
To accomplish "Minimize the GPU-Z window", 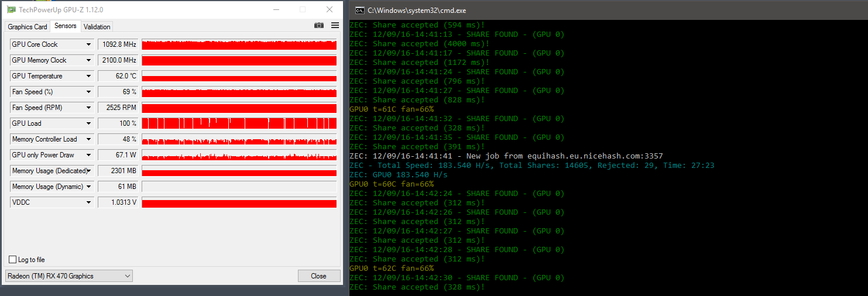I will [276, 10].
